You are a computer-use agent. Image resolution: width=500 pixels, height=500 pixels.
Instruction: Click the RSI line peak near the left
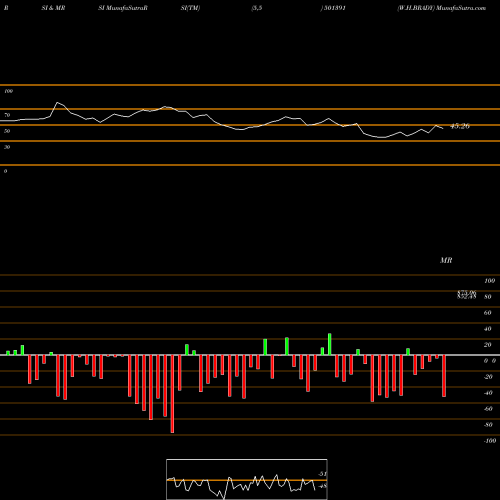(x=57, y=103)
